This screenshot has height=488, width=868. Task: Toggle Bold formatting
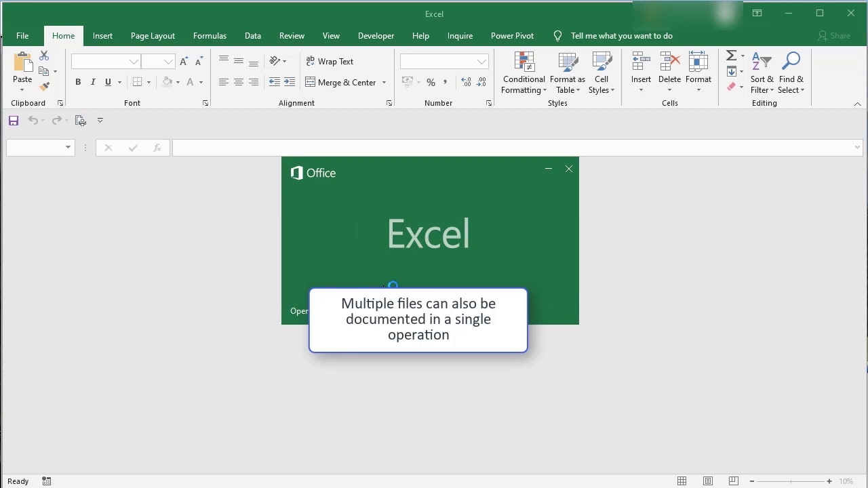pos(78,82)
